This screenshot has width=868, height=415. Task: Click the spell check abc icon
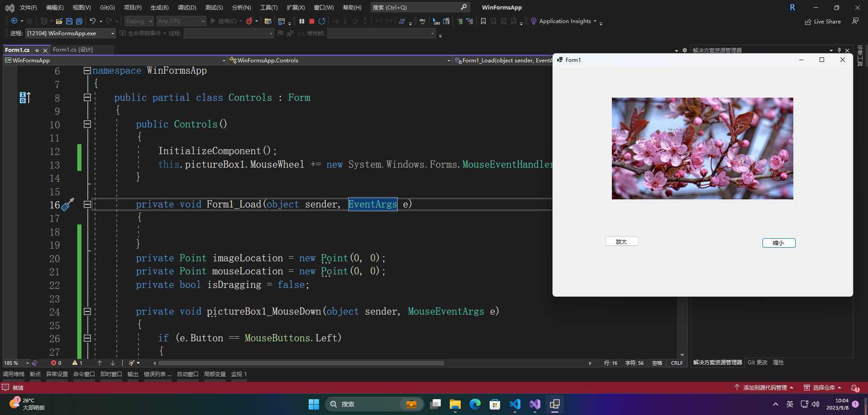(422, 21)
